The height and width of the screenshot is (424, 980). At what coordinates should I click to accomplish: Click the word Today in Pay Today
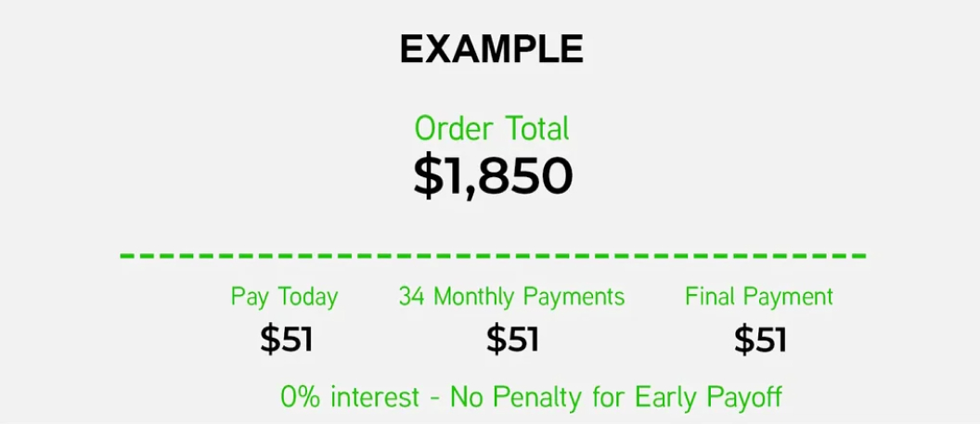tap(308, 297)
